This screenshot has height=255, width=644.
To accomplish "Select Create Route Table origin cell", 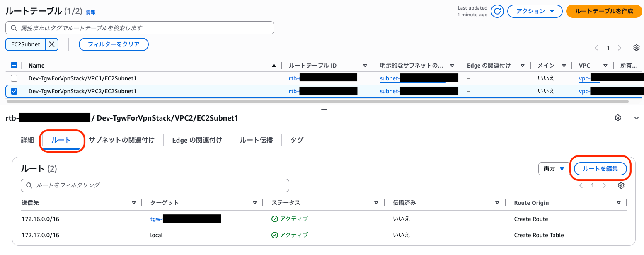I will tap(539, 235).
